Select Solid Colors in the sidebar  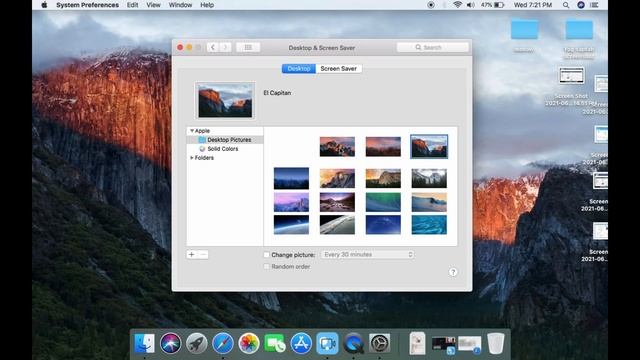click(x=225, y=149)
